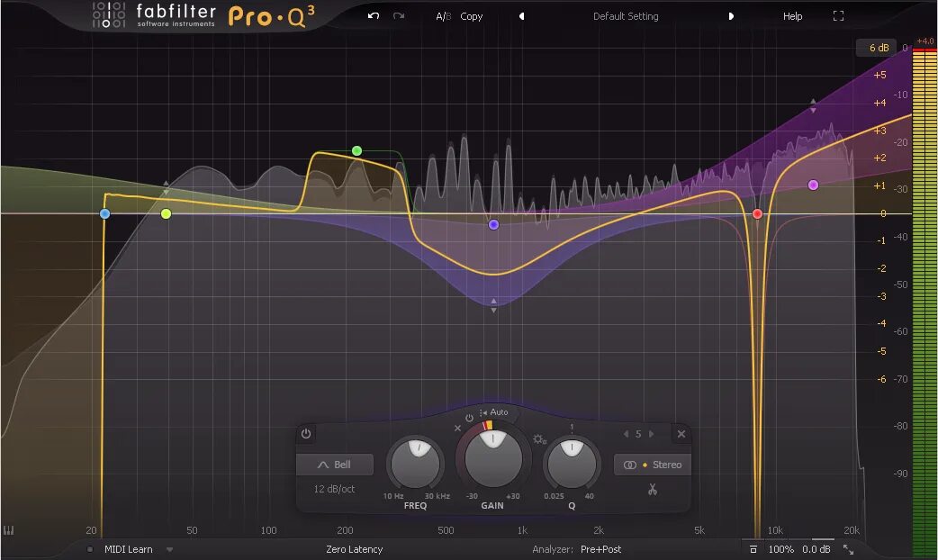
Task: Select the green band dot at 200 Hz
Action: pos(357,150)
